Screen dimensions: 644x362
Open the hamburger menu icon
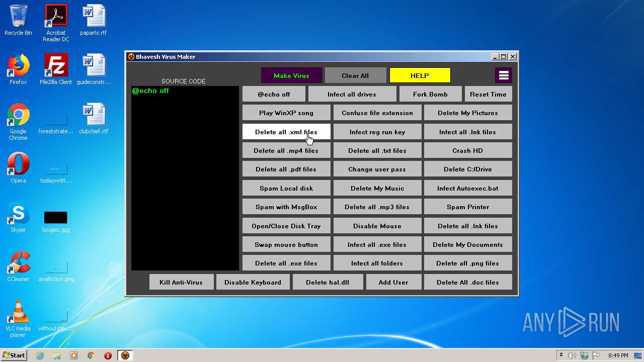click(x=504, y=75)
